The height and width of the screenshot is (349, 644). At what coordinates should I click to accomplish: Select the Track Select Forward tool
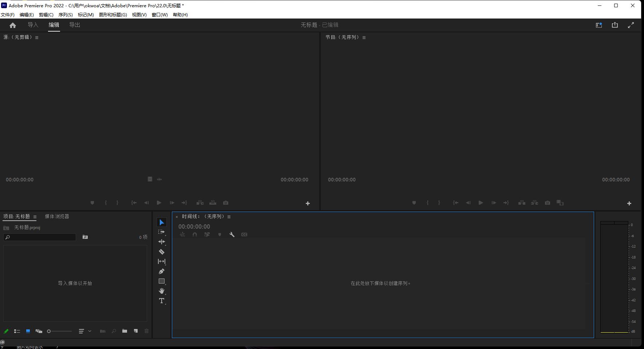[x=162, y=232]
